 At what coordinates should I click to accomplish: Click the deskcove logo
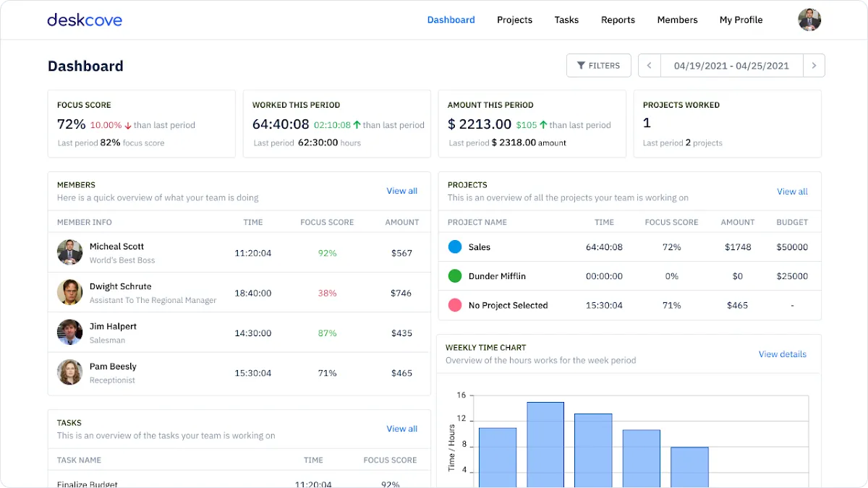85,20
